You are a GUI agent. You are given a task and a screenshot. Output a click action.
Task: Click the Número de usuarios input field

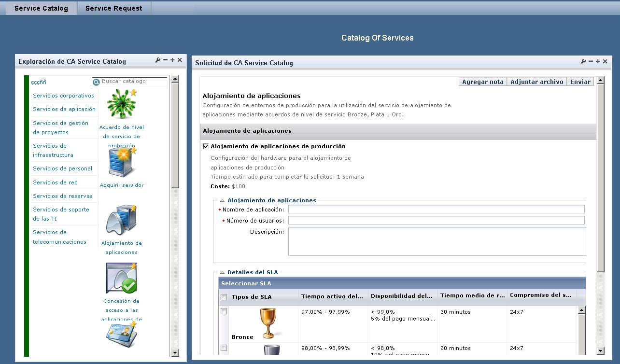pyautogui.click(x=436, y=220)
